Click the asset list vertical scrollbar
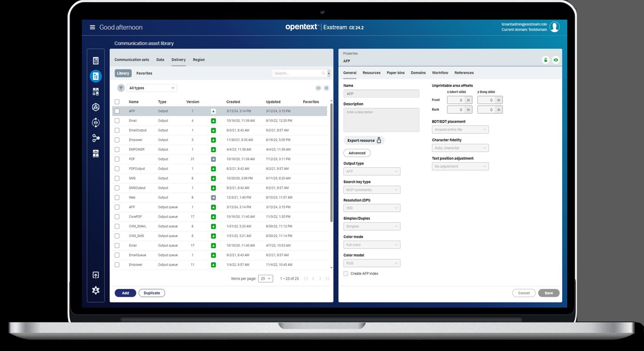Viewport: 644px width, 351px height. (331, 162)
